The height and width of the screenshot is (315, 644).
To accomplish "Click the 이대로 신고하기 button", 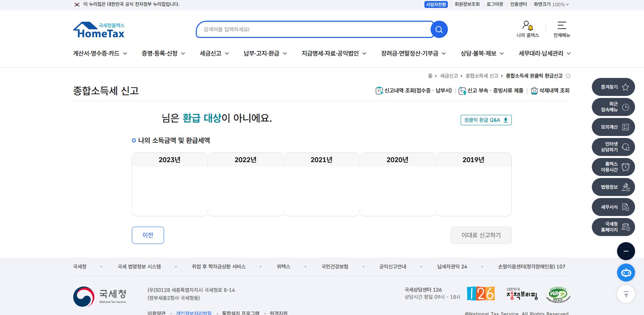I will point(481,235).
